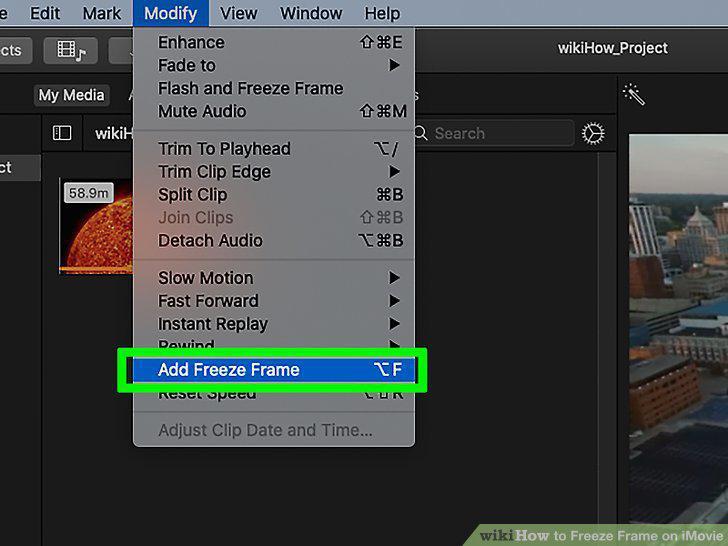
Task: Click the wikiHow_Project title
Action: click(613, 48)
